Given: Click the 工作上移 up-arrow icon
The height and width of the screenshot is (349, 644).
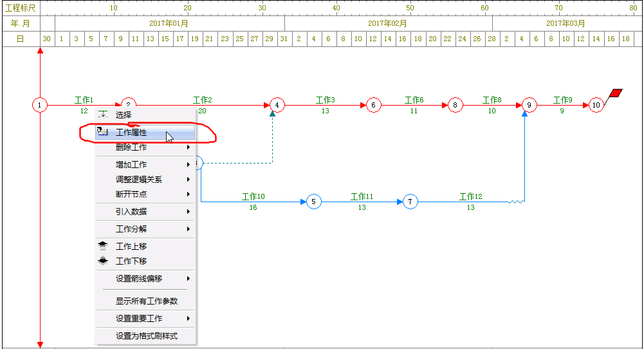Looking at the screenshot, I should click(103, 246).
